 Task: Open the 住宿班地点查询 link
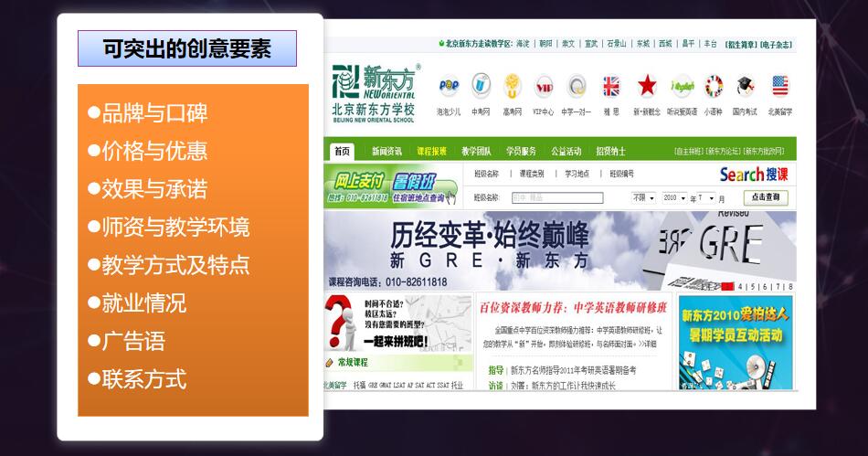[418, 197]
